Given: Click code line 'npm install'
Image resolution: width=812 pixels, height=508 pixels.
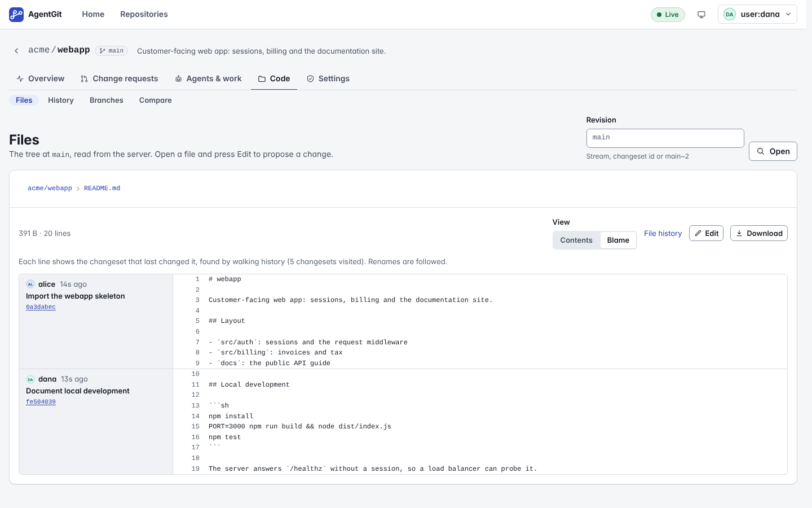Looking at the screenshot, I should [x=231, y=416].
